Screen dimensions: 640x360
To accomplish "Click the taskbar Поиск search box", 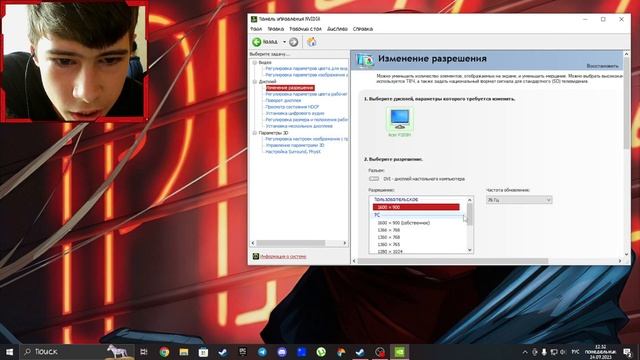I will pos(78,352).
